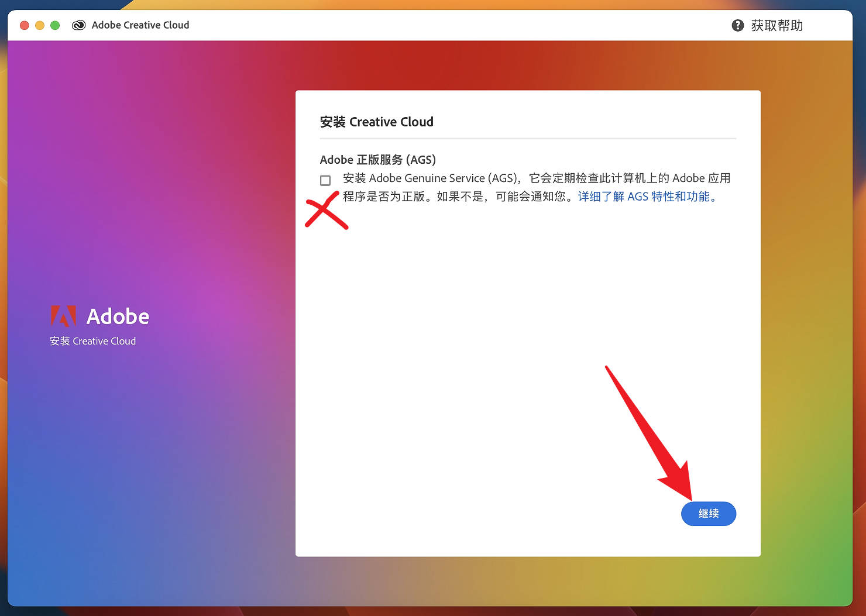Click the Adobe 正版服务 (AGS) label

[x=377, y=160]
